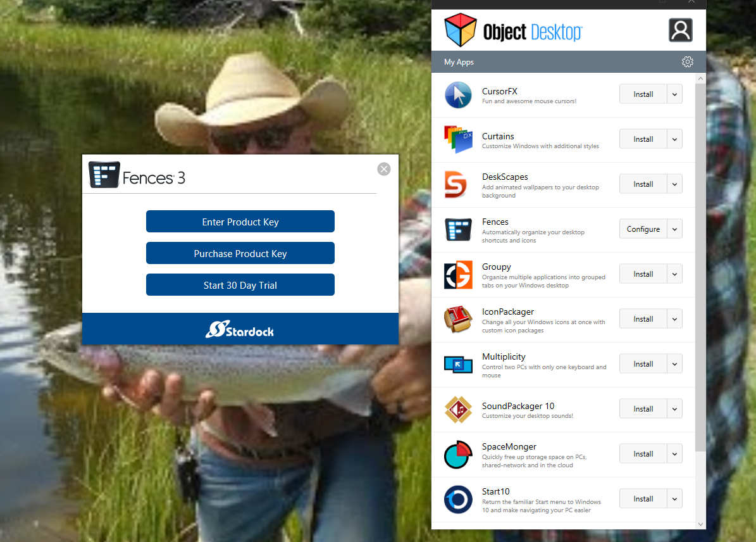Click the SoundPackager 10 app icon
The width and height of the screenshot is (756, 542).
(x=458, y=409)
